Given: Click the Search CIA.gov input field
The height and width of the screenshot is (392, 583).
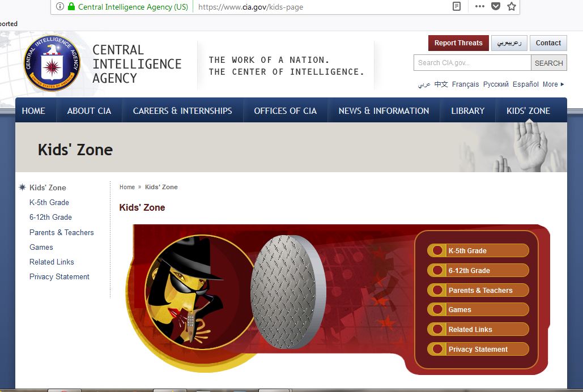Looking at the screenshot, I should point(472,63).
